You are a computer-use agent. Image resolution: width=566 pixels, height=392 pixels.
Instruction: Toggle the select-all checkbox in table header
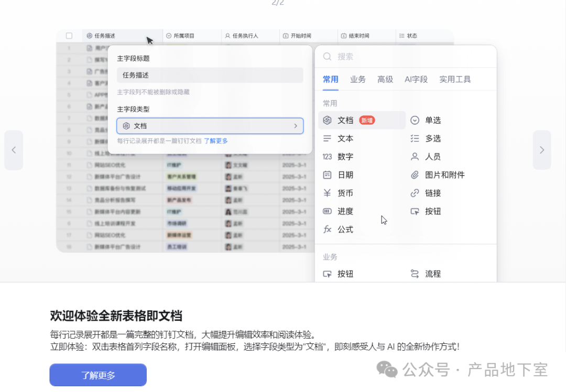[69, 36]
